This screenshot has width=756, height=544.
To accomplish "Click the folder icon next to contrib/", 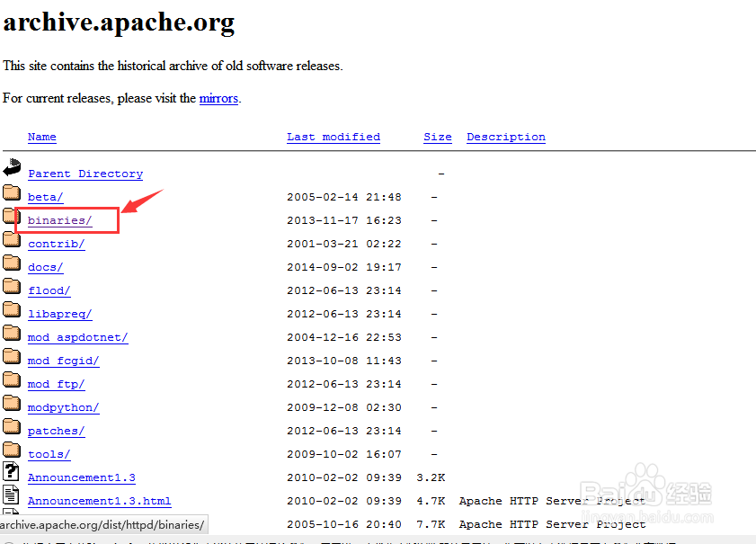I will tap(12, 239).
